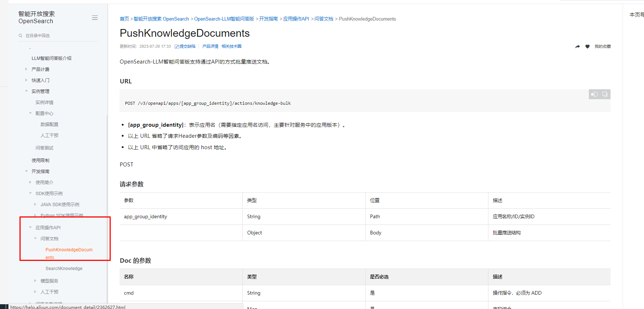This screenshot has width=644, height=309.
Task: Open 应用操作API breadcrumb link
Action: (296, 19)
